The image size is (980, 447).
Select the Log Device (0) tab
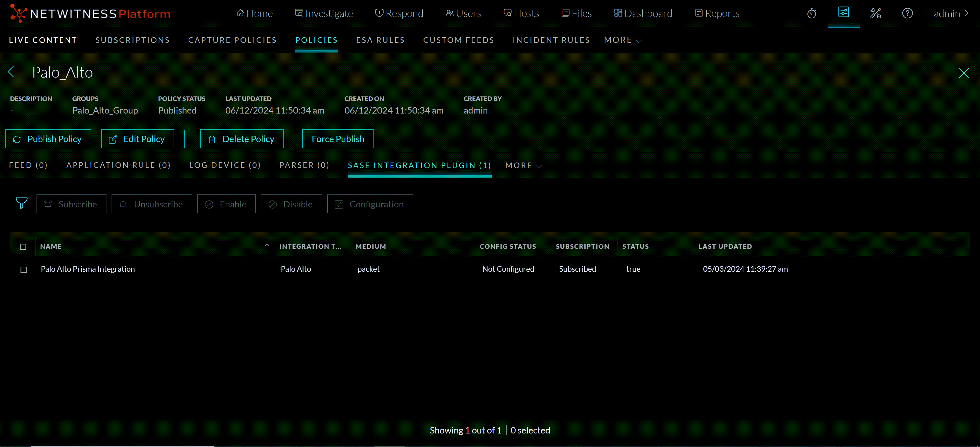click(225, 165)
